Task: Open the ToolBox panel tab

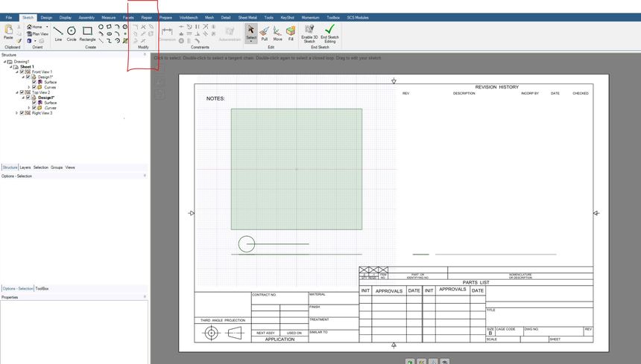Action: coord(42,288)
